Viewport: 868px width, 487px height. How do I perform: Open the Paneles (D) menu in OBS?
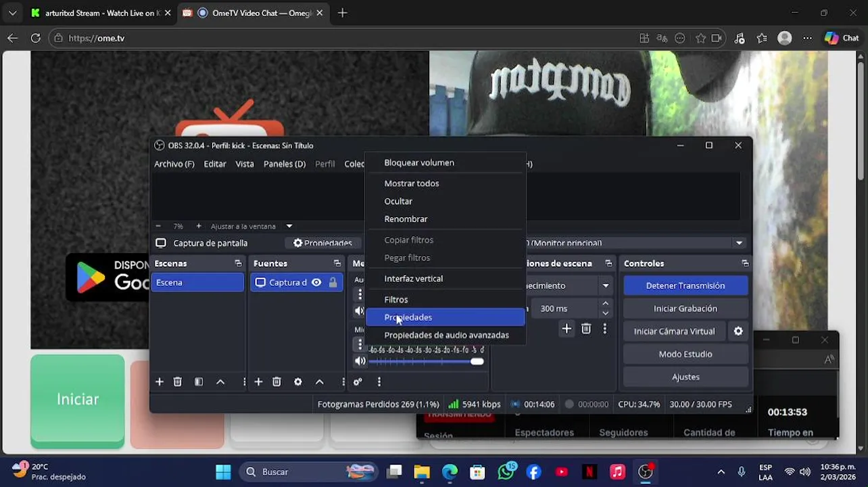[x=285, y=164]
